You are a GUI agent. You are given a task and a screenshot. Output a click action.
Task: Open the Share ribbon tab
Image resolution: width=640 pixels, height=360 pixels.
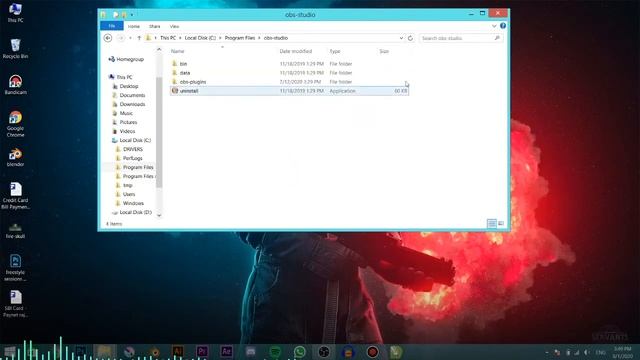point(154,26)
